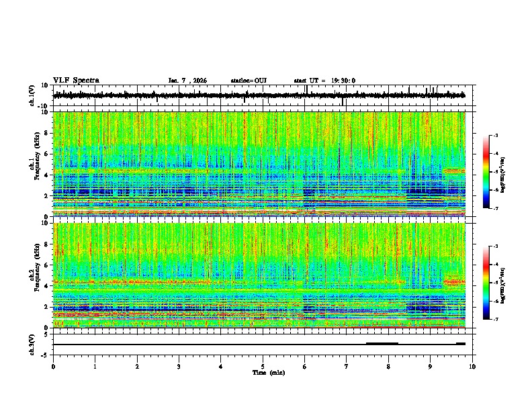This screenshot has width=532, height=411.
Task: Click the thick ch.3 bar near minute 9.7
Action: point(461,344)
